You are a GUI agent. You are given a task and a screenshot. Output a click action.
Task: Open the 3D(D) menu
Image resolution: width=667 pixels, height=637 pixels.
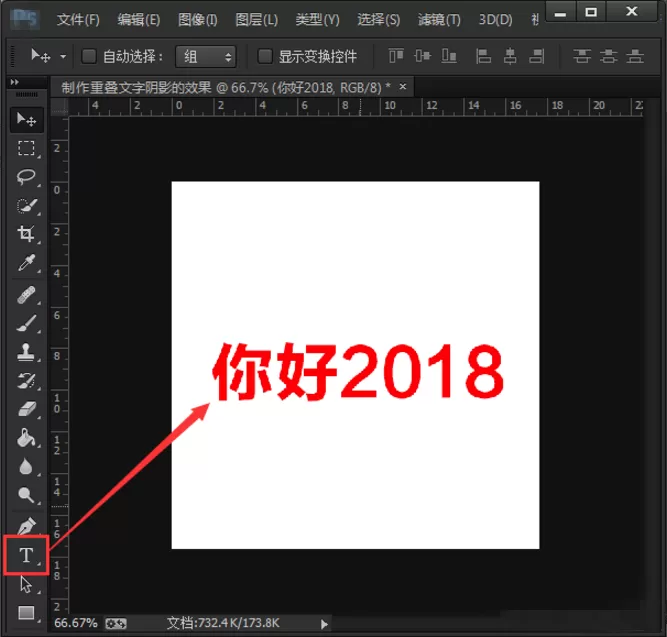point(496,20)
